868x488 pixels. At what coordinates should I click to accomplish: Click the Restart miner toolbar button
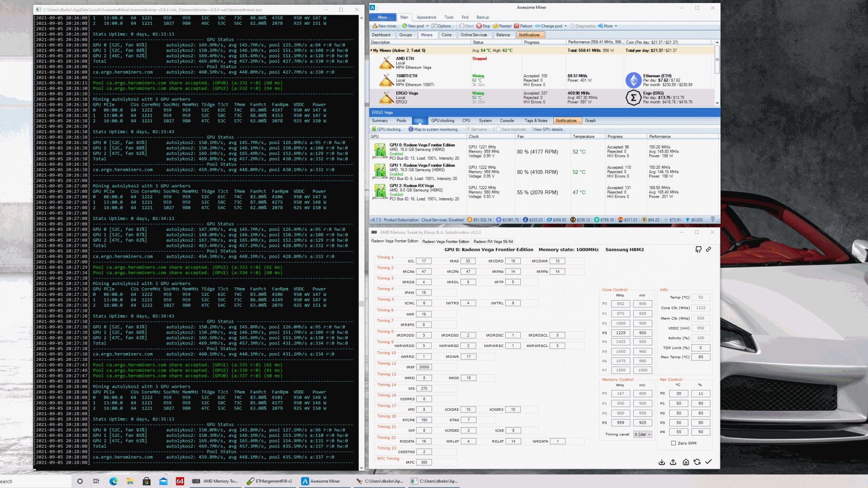tap(502, 26)
